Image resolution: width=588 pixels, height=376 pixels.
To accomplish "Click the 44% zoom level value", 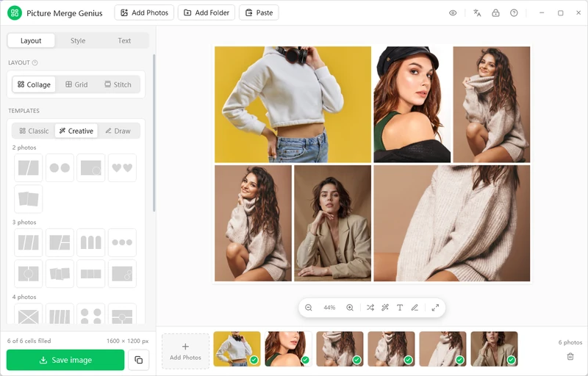I will [329, 308].
